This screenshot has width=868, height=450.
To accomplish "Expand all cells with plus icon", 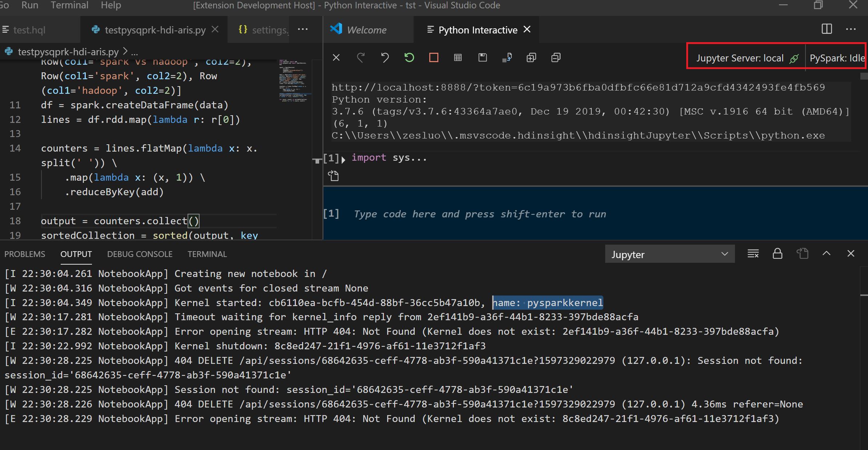I will [531, 57].
